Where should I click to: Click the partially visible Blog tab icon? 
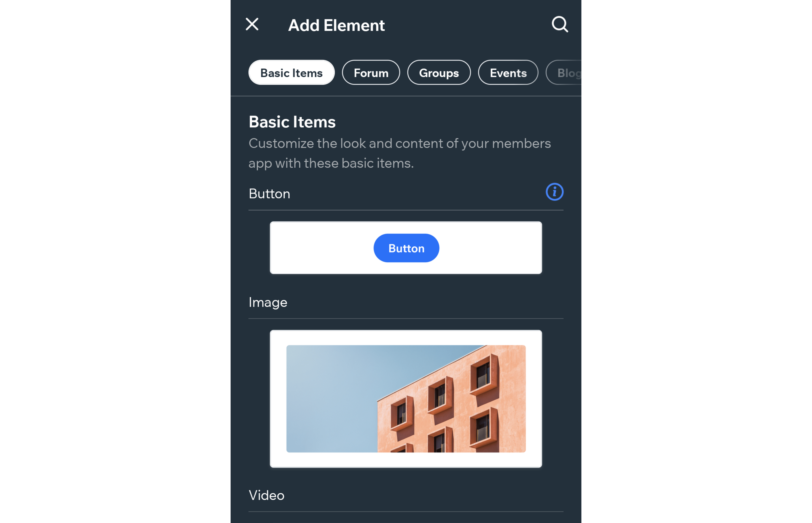[x=566, y=72]
